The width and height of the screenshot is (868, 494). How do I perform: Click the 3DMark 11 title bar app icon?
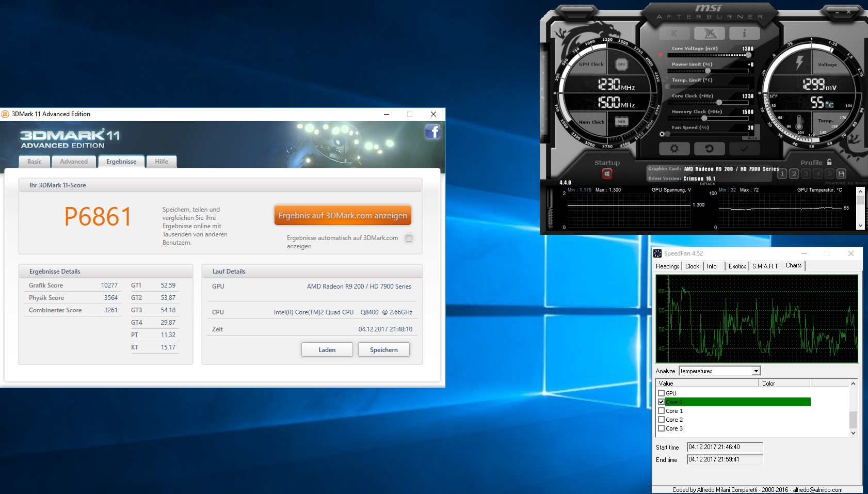(x=5, y=114)
